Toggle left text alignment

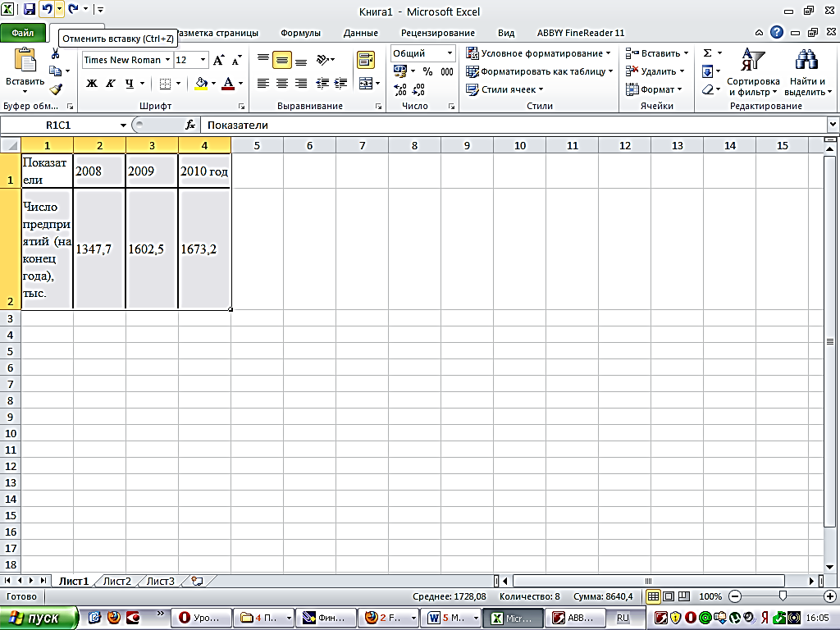(263, 83)
